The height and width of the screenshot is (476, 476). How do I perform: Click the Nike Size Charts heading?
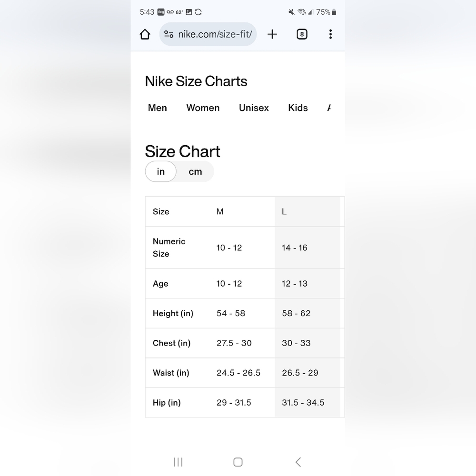tap(196, 81)
